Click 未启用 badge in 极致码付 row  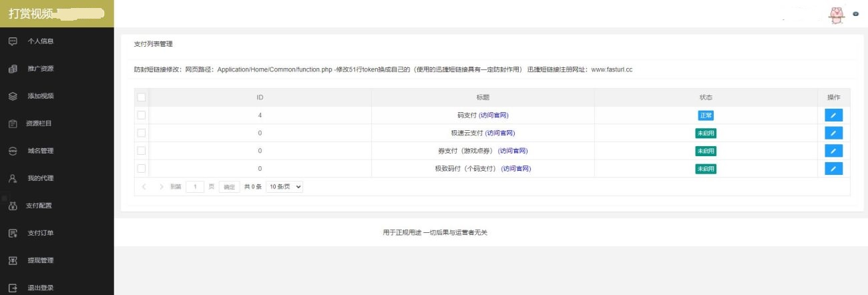[x=706, y=168]
